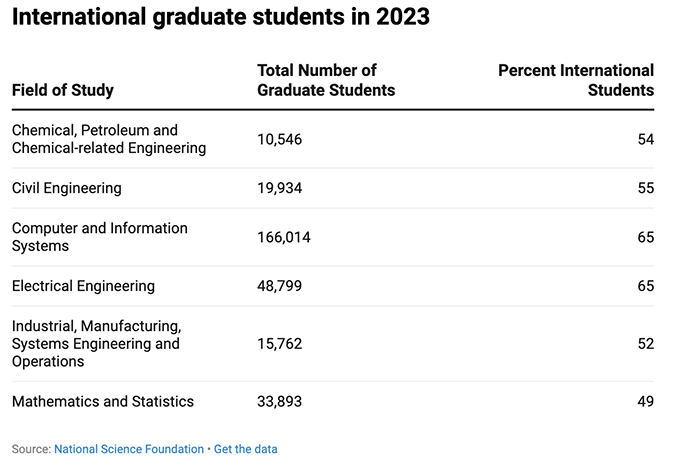Click the 49 percent value for Mathematics

[645, 402]
